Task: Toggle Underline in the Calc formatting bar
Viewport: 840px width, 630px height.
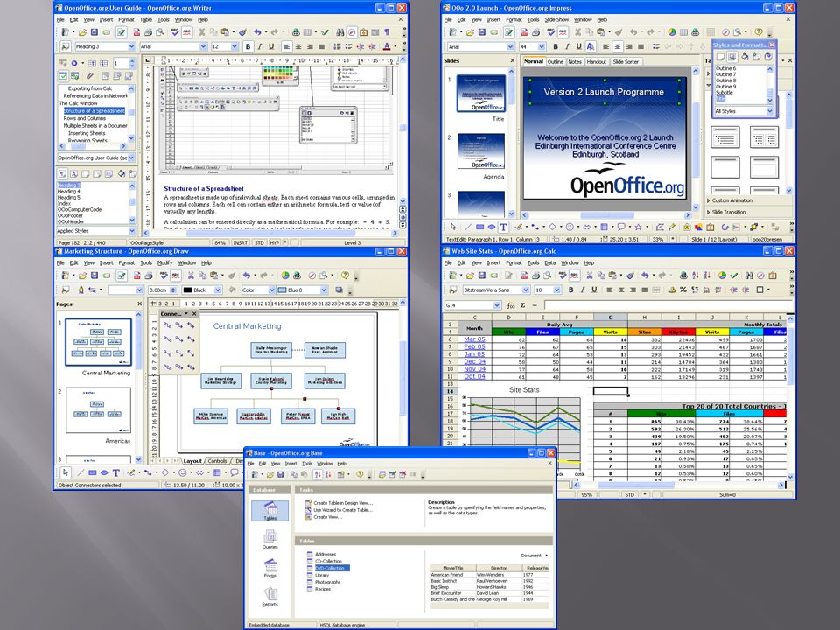Action: [x=594, y=290]
